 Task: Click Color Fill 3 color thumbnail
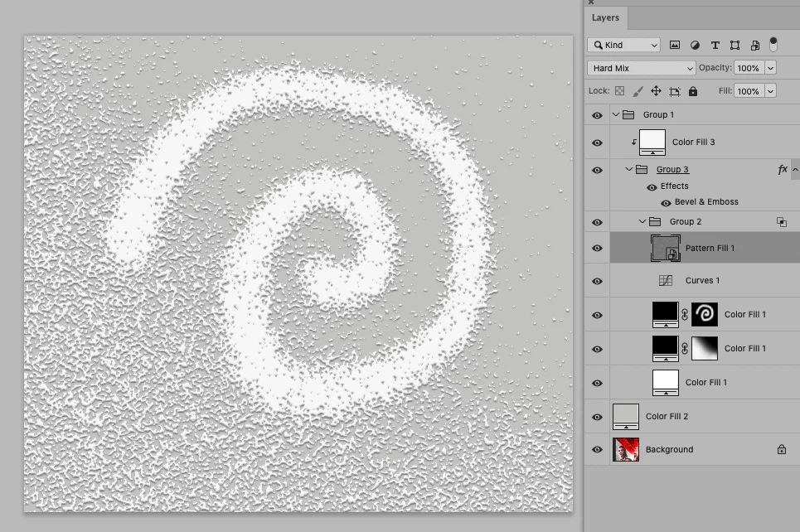652,143
